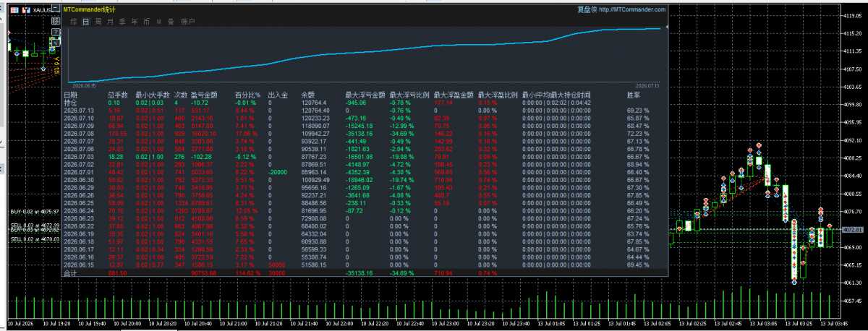
Task: Open the 账户 account tab
Action: 188,22
